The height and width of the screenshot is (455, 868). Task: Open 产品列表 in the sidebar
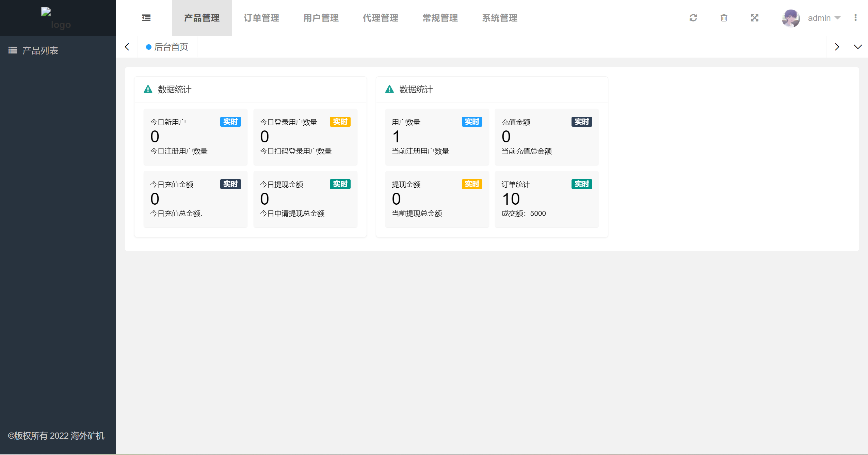pyautogui.click(x=40, y=50)
